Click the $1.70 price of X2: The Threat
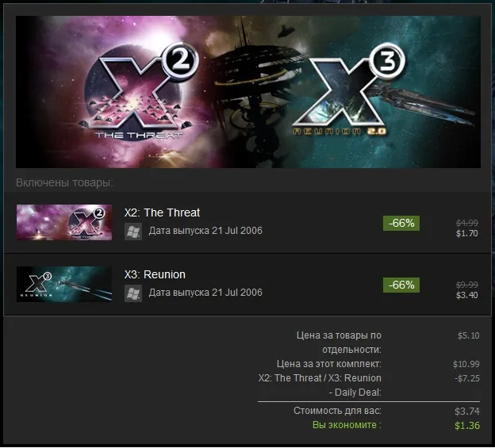This screenshot has width=495, height=448. (x=467, y=233)
